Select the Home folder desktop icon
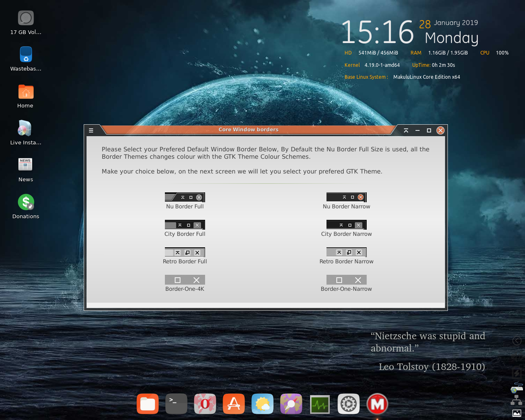Image resolution: width=525 pixels, height=420 pixels. click(x=26, y=96)
